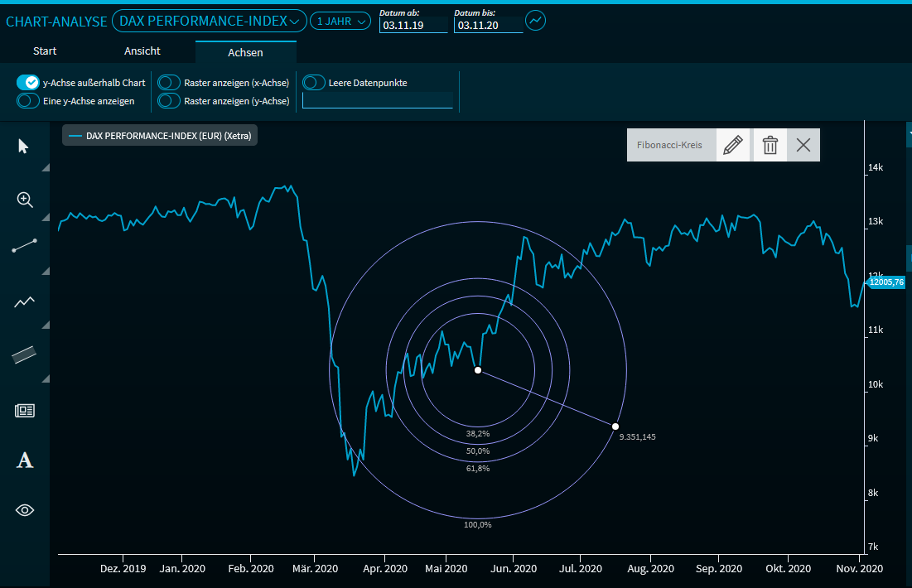The height and width of the screenshot is (588, 912).
Task: Open the news icon in sidebar
Action: click(x=25, y=410)
